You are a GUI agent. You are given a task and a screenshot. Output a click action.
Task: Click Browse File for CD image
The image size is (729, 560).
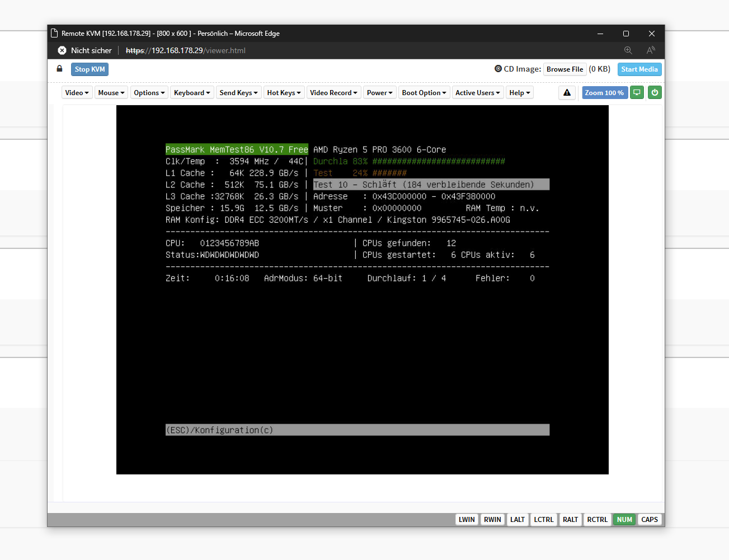565,69
